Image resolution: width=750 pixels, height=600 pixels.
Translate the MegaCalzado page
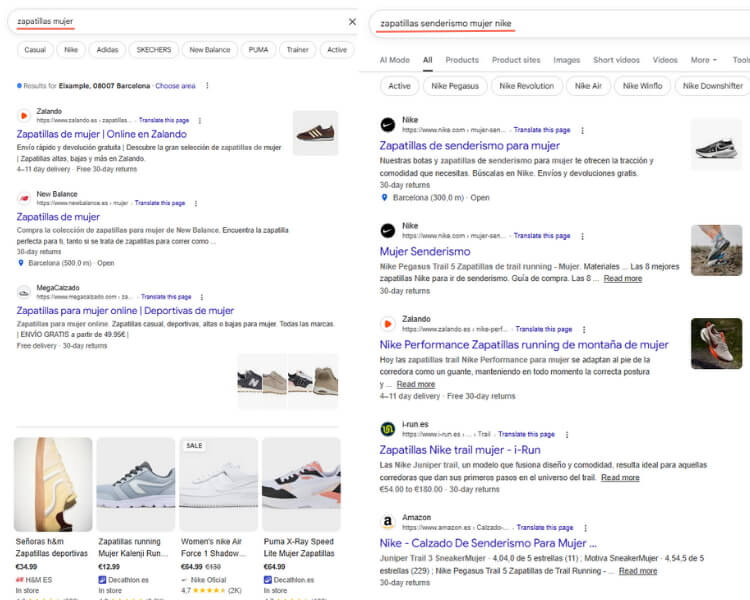point(166,297)
